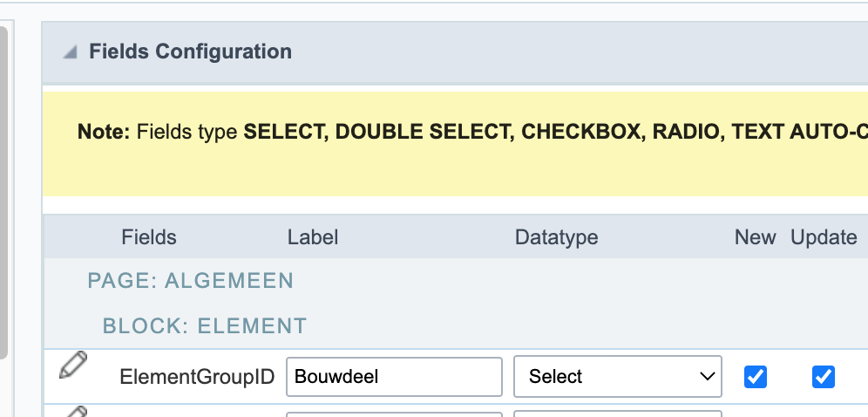This screenshot has height=417, width=868.
Task: Click the gray vertical scrollbar on the left
Action: click(x=3, y=192)
